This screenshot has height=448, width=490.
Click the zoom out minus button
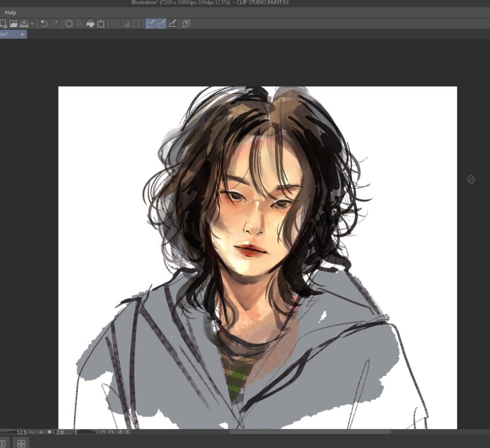32,432
